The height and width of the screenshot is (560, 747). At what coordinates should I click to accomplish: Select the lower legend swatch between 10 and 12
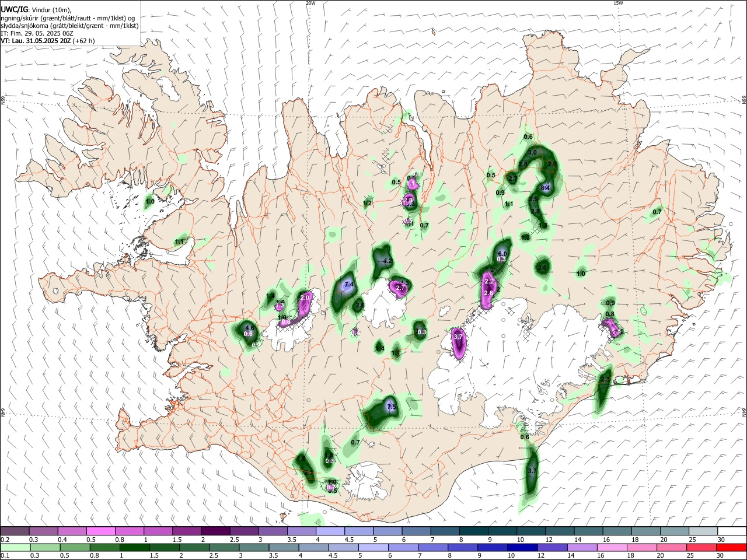521,547
